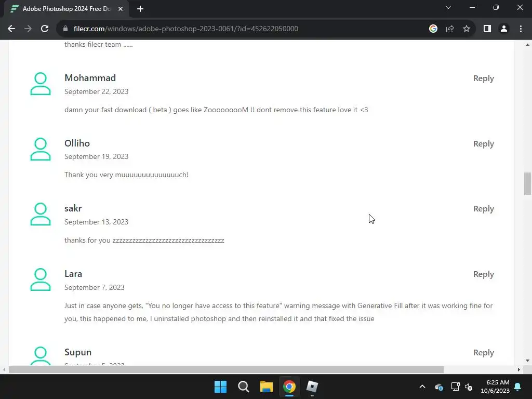Expand the tab search chevron
The width and height of the screenshot is (532, 399).
[x=448, y=7]
